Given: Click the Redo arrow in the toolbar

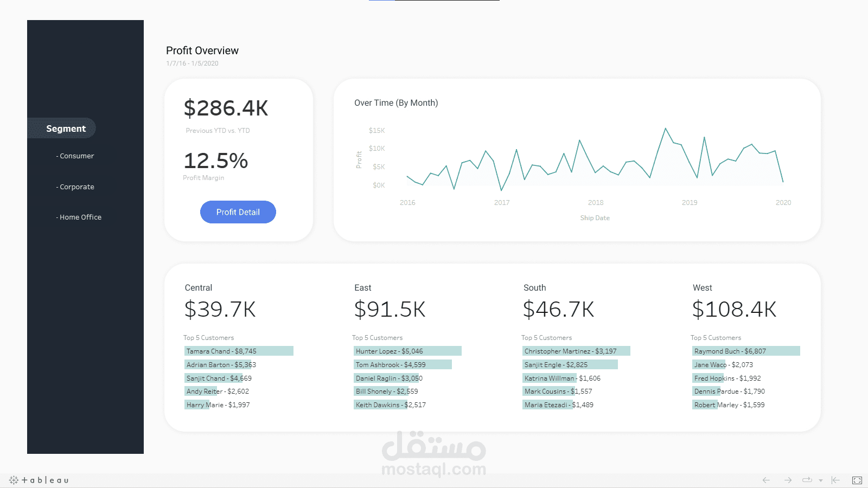Looking at the screenshot, I should [x=788, y=480].
